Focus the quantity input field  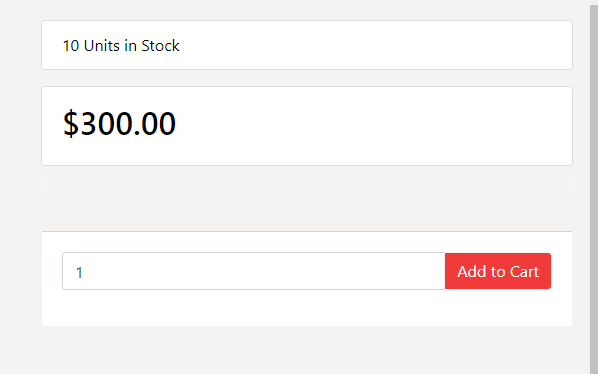[x=254, y=271]
